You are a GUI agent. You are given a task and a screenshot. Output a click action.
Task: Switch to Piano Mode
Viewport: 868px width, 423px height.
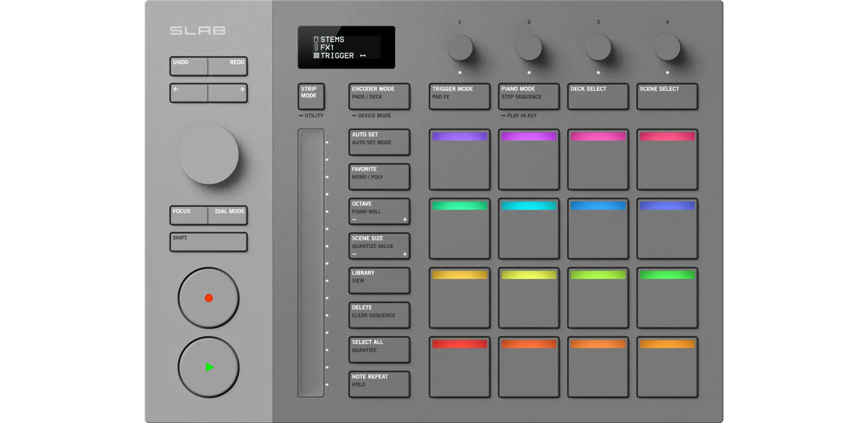[x=528, y=96]
